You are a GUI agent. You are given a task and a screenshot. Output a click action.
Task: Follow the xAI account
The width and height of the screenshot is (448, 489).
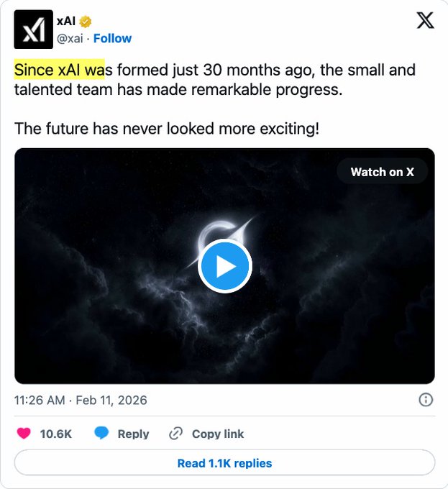[x=112, y=38]
